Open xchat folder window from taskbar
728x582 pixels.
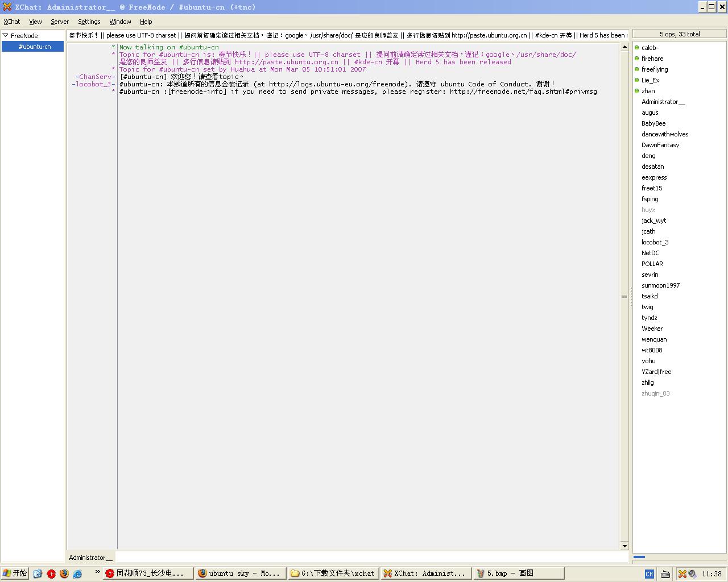pos(333,573)
